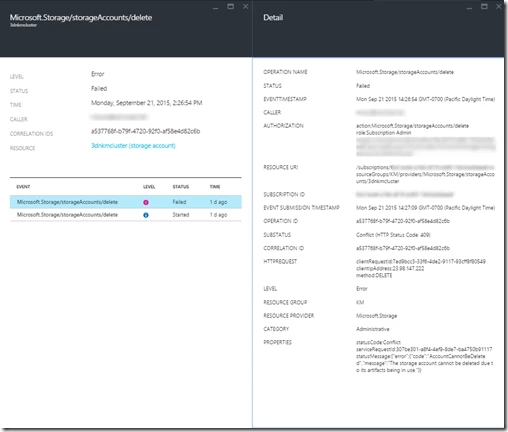Screen dimensions: 508x432
Task: Maximize the Detail blade
Action: click(x=484, y=6)
